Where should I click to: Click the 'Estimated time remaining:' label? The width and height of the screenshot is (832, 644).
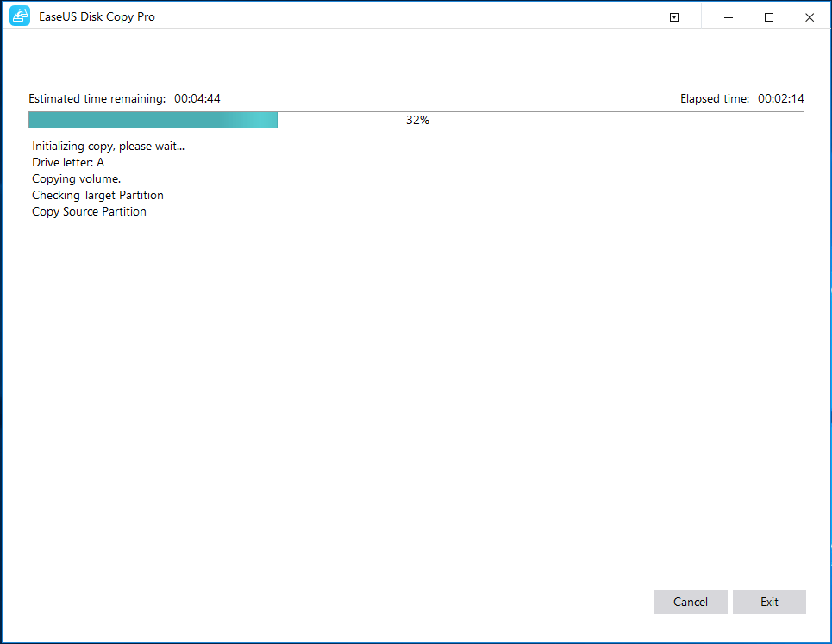coord(97,98)
